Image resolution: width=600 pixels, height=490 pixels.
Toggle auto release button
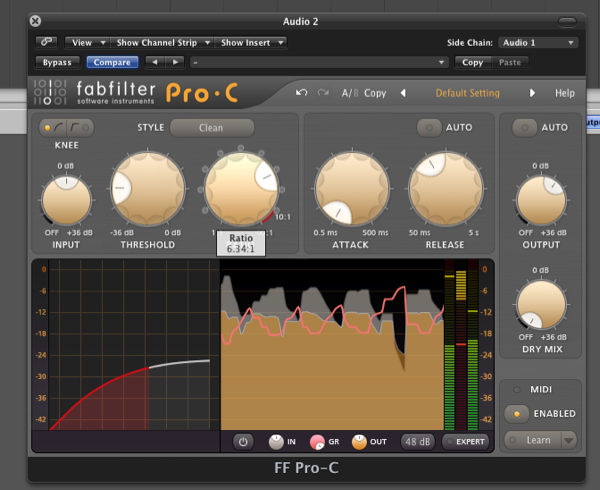[x=430, y=128]
